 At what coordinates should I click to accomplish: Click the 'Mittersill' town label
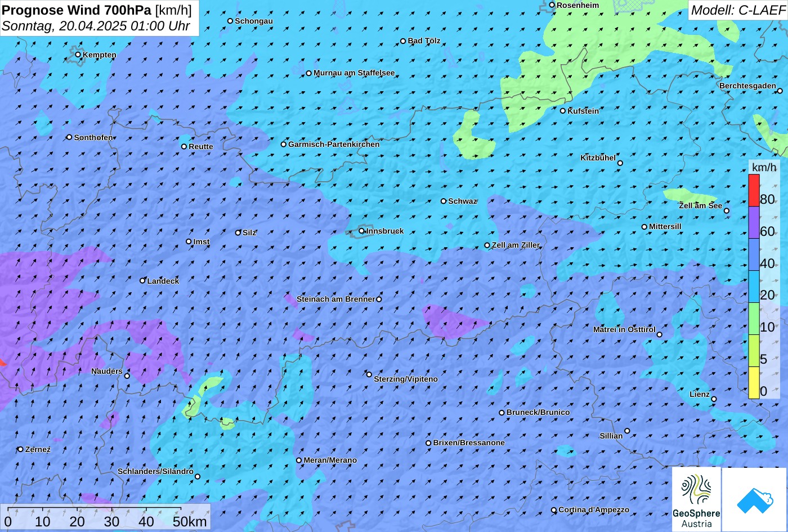click(665, 227)
